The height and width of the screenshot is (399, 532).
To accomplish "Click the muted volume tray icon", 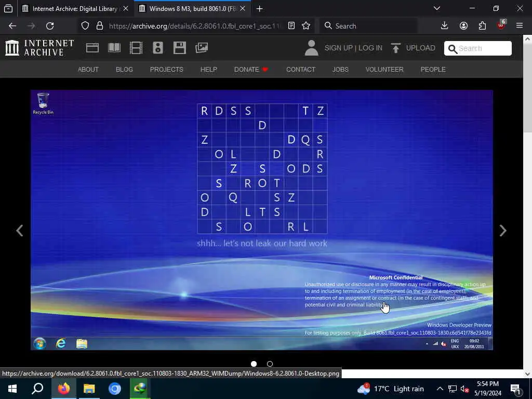I will (464, 389).
